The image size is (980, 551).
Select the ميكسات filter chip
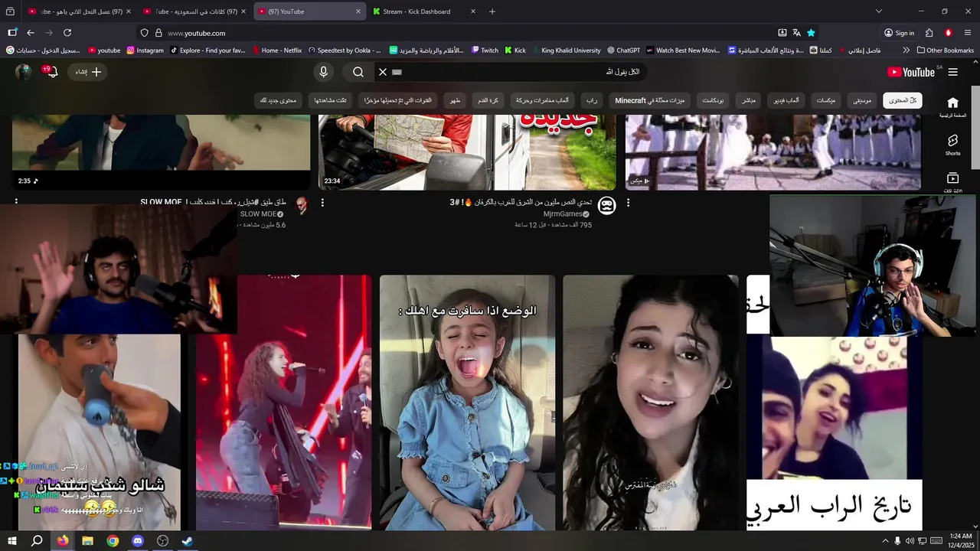tap(825, 101)
